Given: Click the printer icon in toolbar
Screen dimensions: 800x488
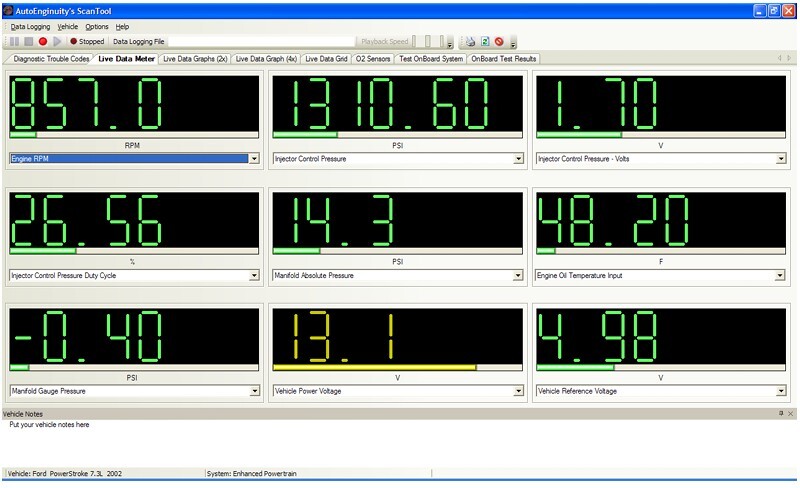Looking at the screenshot, I should (470, 42).
